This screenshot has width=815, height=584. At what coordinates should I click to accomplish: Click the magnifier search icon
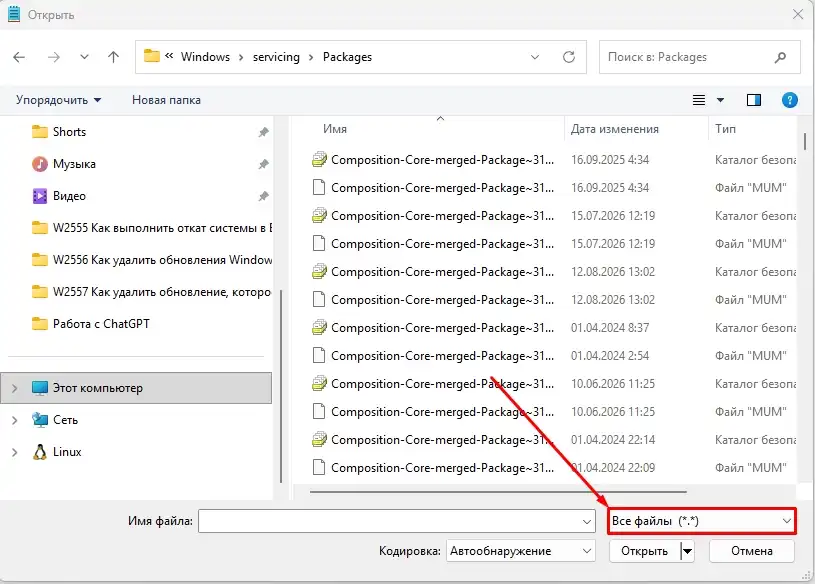coord(780,57)
